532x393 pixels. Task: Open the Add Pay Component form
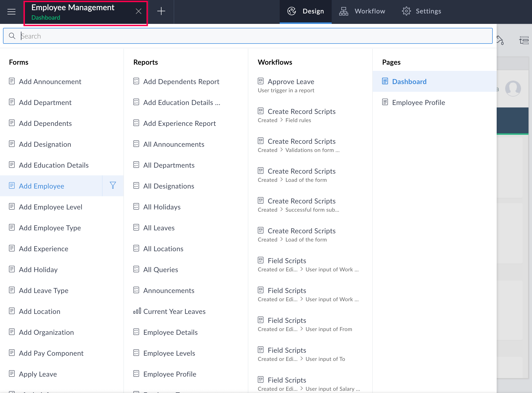point(51,353)
